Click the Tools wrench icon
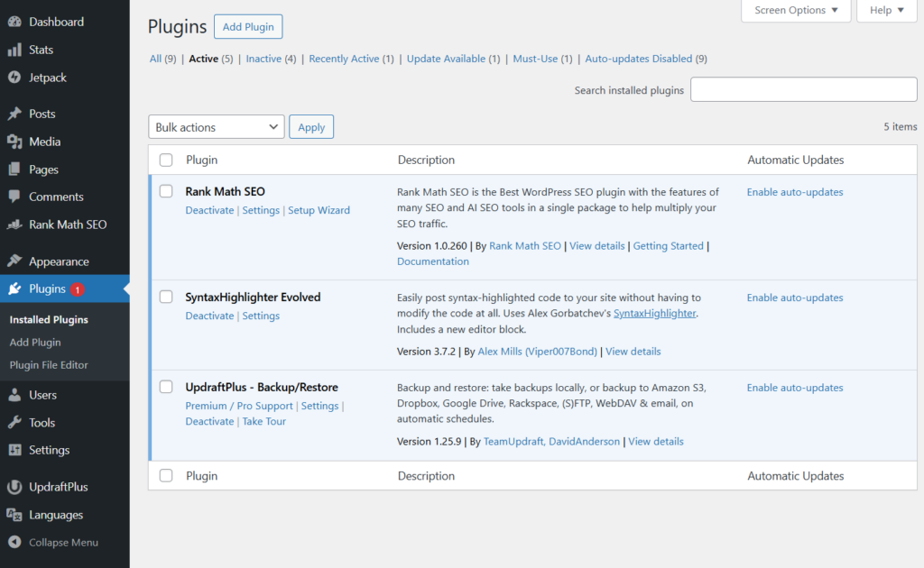 click(x=14, y=423)
